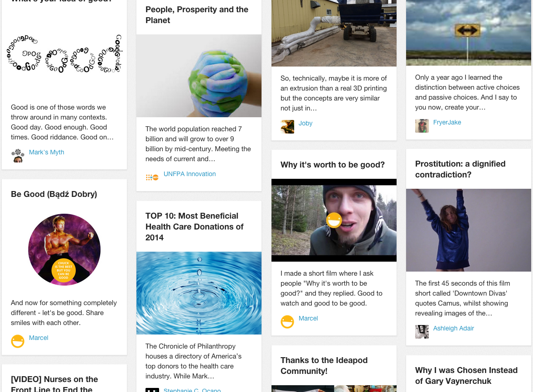Click Marcel's smiley avatar under Be Good
The height and width of the screenshot is (392, 533).
click(18, 341)
